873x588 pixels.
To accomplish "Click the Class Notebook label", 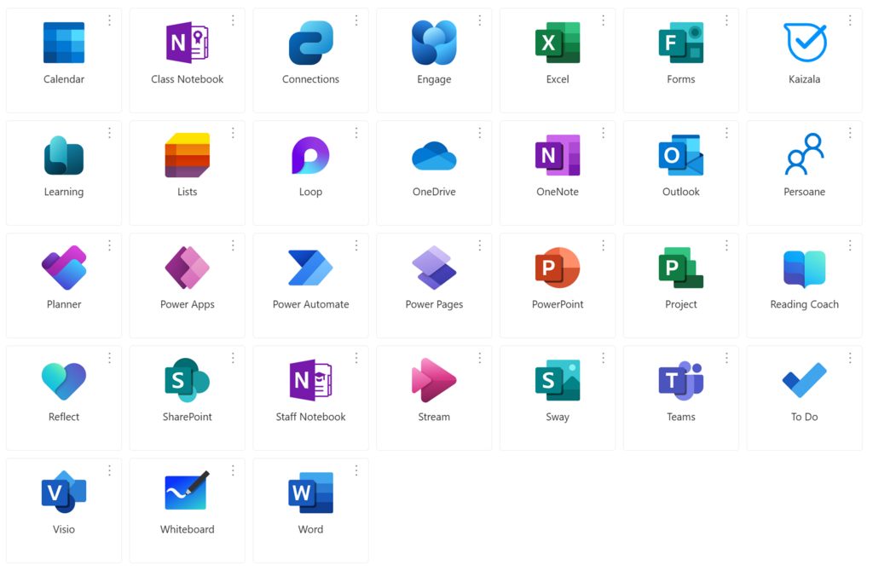I will click(x=187, y=79).
